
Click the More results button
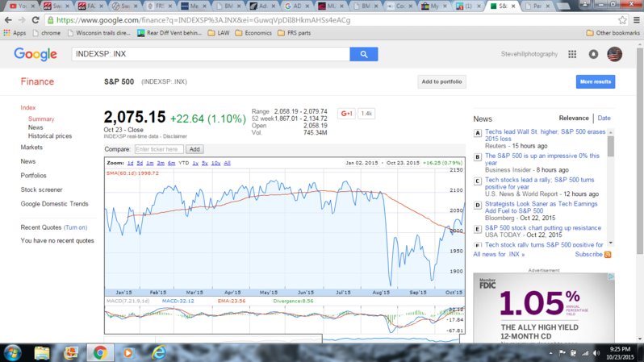point(595,81)
